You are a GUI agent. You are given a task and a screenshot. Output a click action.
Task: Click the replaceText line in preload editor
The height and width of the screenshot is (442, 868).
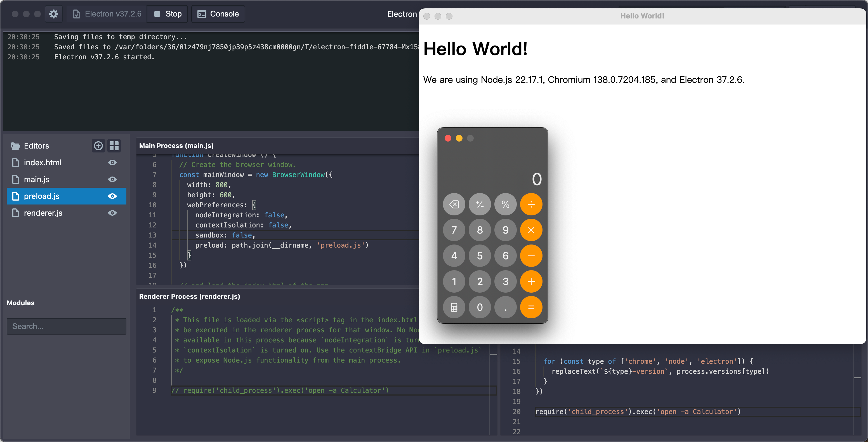click(660, 371)
